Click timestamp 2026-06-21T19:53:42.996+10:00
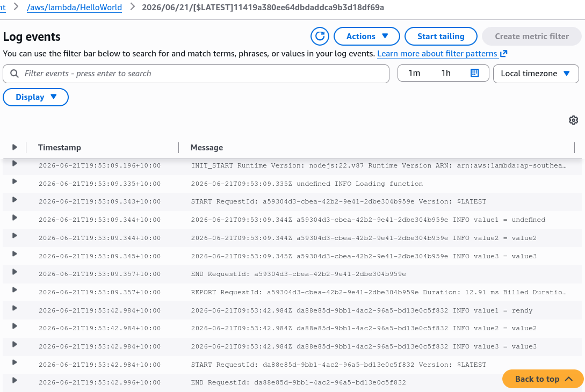585x392 pixels. (99, 382)
